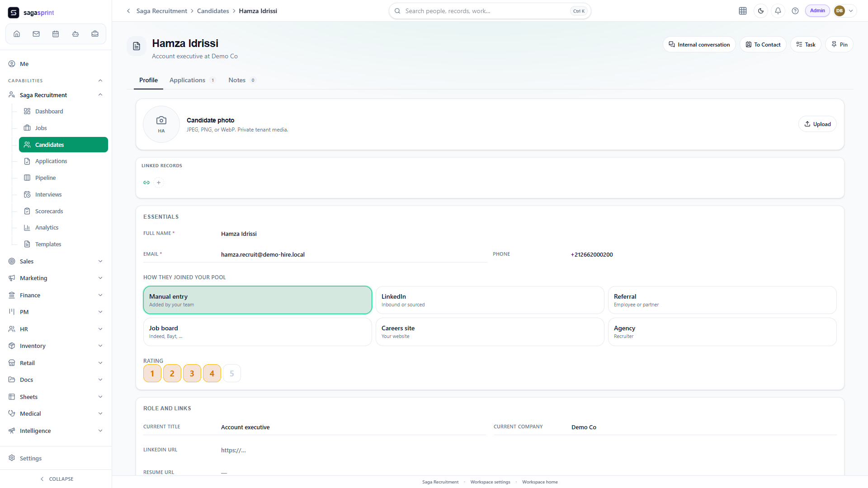Open Internal conversation
868x488 pixels.
coord(699,44)
